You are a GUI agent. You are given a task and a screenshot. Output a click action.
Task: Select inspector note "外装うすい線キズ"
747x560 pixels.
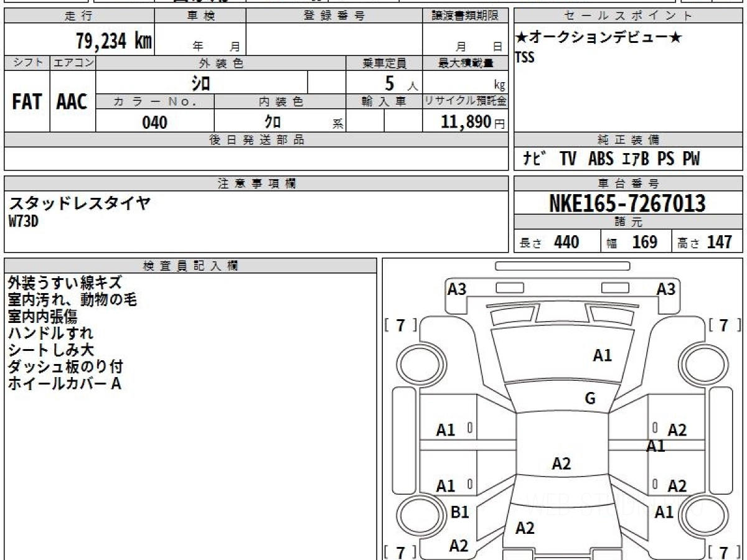65,283
